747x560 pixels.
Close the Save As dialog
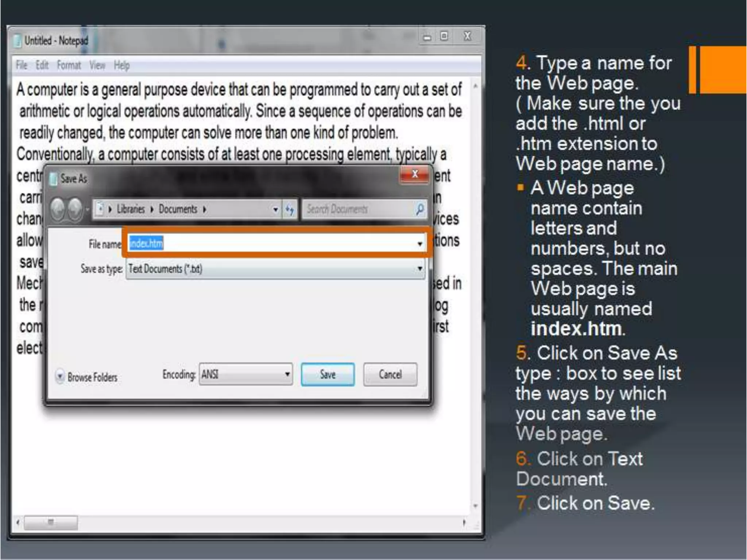click(414, 175)
